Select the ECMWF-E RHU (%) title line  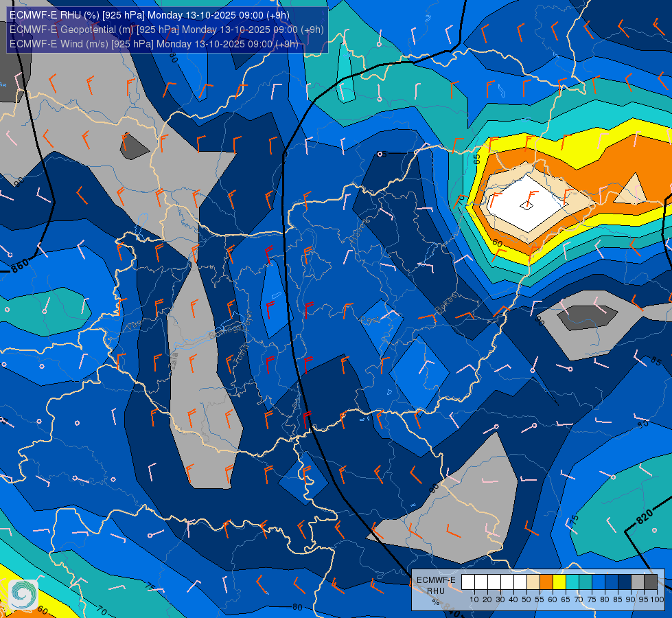coord(149,15)
